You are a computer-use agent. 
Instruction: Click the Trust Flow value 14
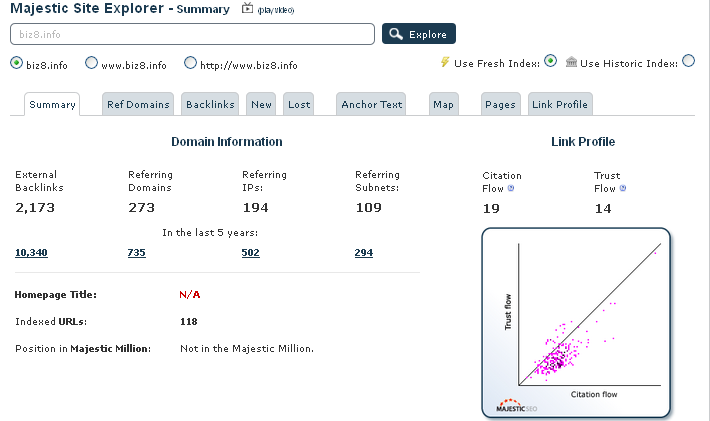click(603, 209)
